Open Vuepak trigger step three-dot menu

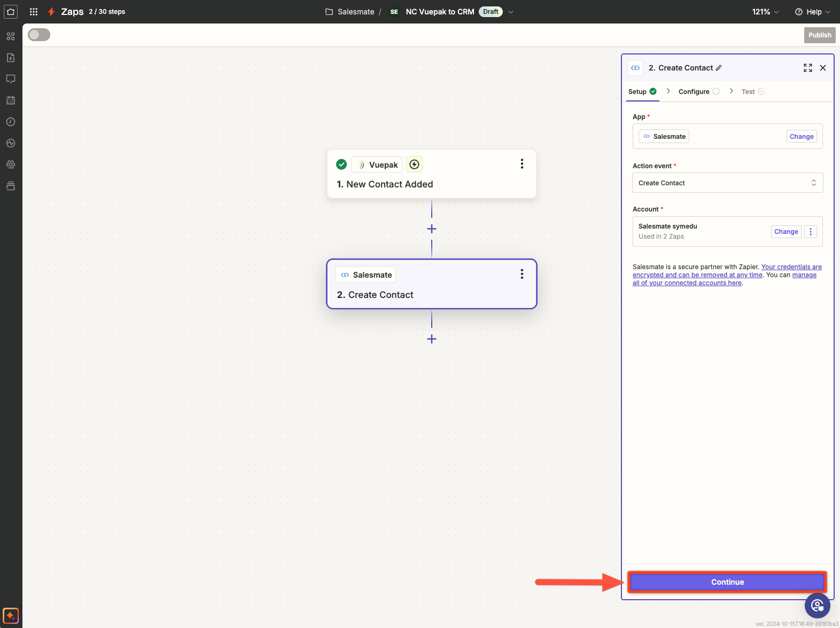pos(522,164)
